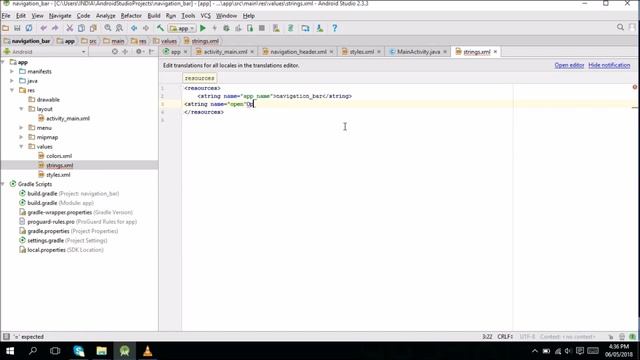The image size is (640, 360).
Task: Open Windows Start menu
Action: (x=10, y=351)
